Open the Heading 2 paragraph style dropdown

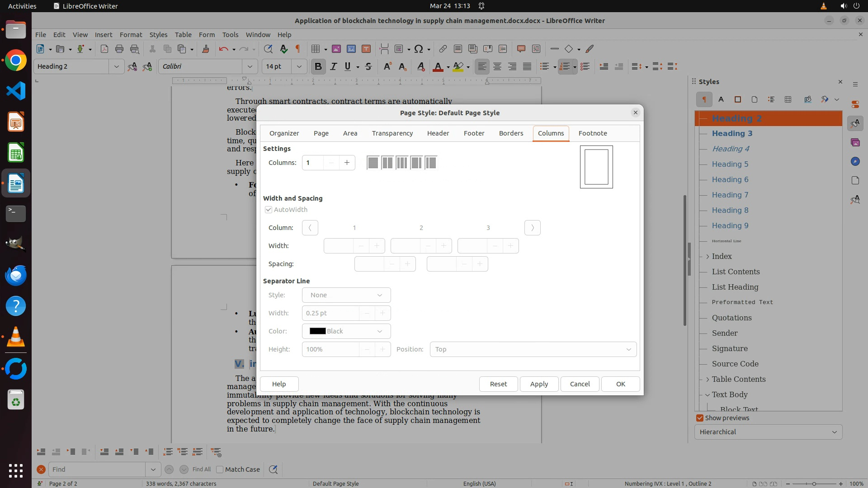[116, 67]
